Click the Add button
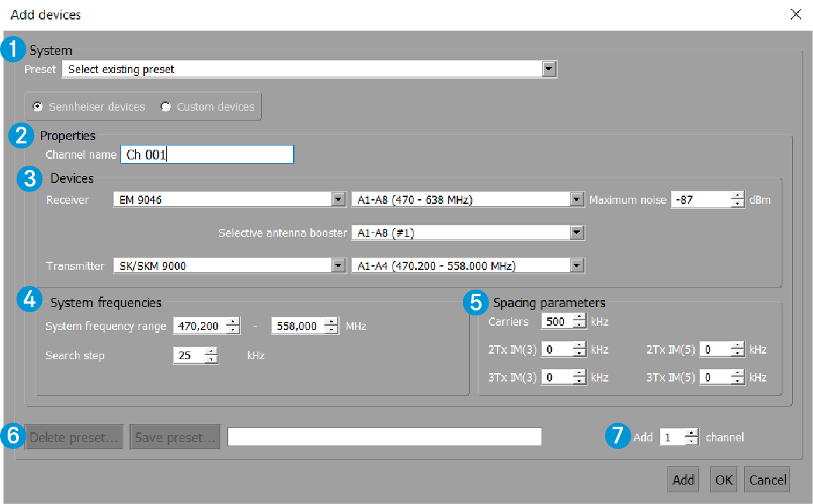 point(684,480)
